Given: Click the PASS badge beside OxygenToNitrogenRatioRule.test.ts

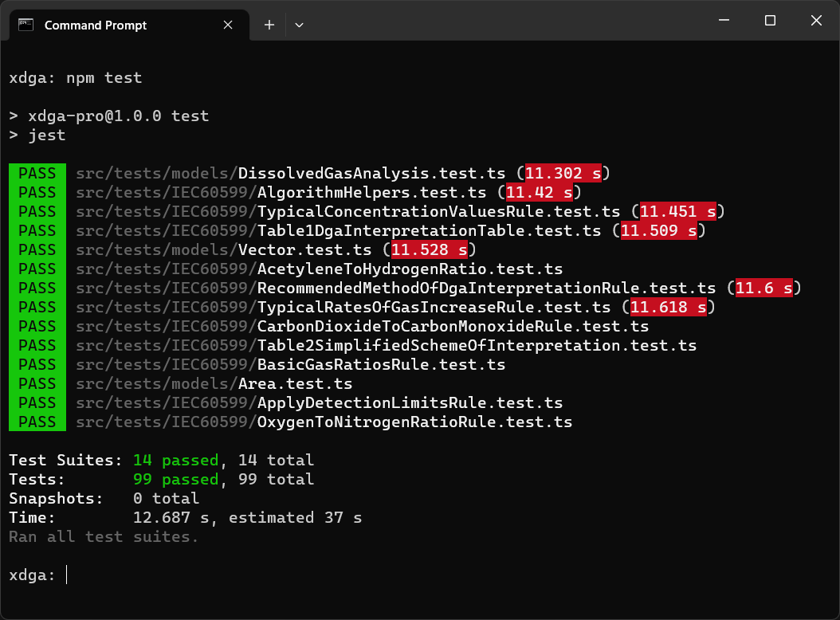Looking at the screenshot, I should point(37,422).
